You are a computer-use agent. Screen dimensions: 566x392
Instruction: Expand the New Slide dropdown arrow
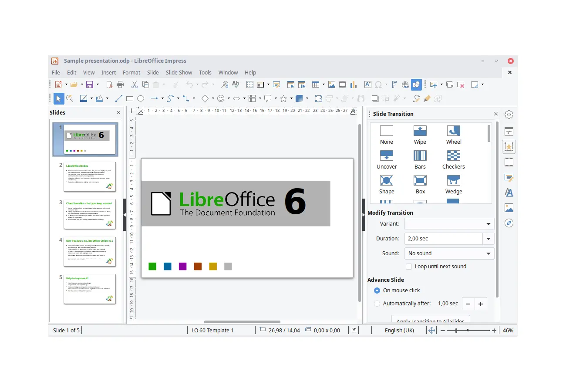441,84
